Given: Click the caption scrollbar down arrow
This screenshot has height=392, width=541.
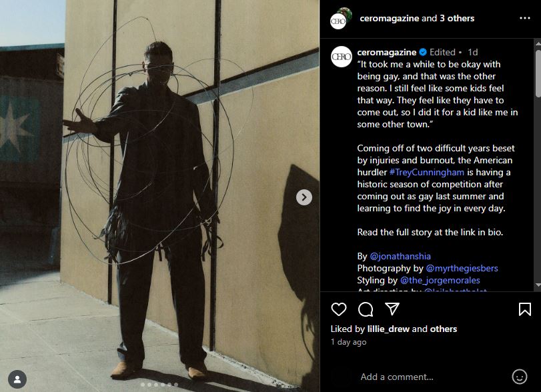Looking at the screenshot, I should pos(538,285).
